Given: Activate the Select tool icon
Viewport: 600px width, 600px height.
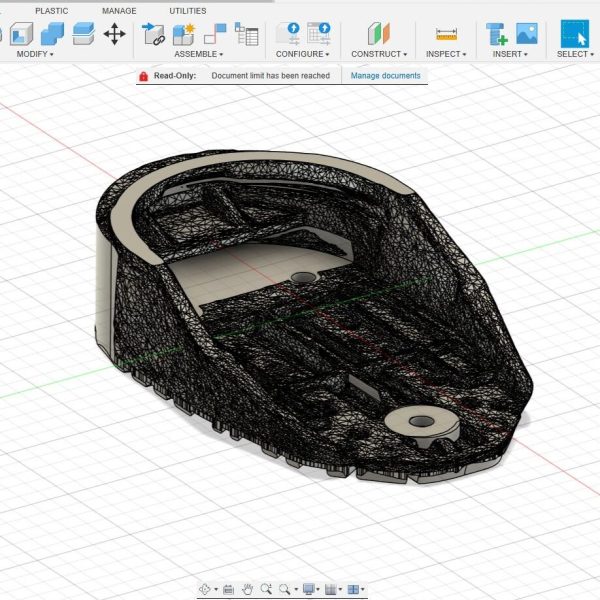Looking at the screenshot, I should pyautogui.click(x=574, y=34).
